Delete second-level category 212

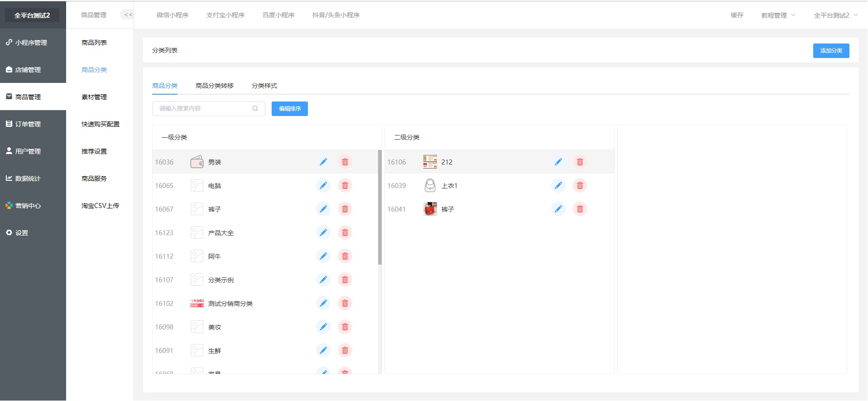pos(580,162)
